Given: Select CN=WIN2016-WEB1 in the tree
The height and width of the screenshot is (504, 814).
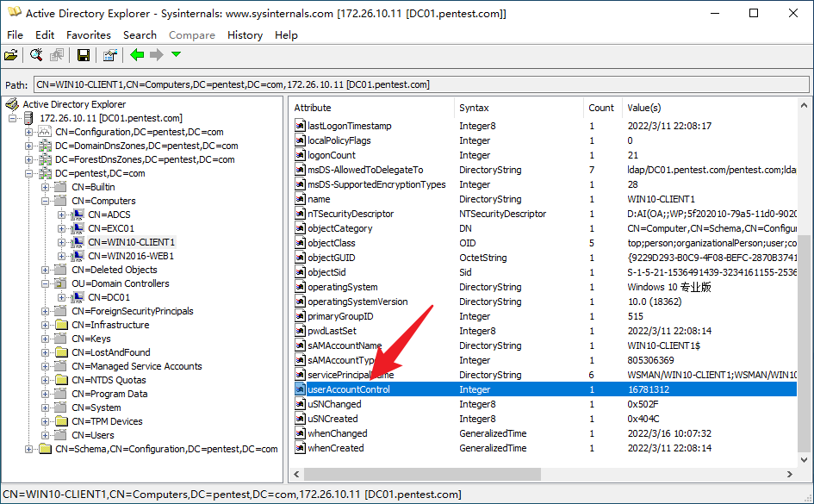Looking at the screenshot, I should point(131,256).
